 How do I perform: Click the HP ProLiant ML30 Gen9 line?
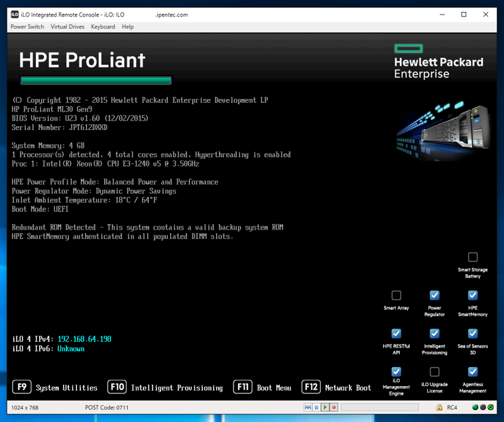52,109
